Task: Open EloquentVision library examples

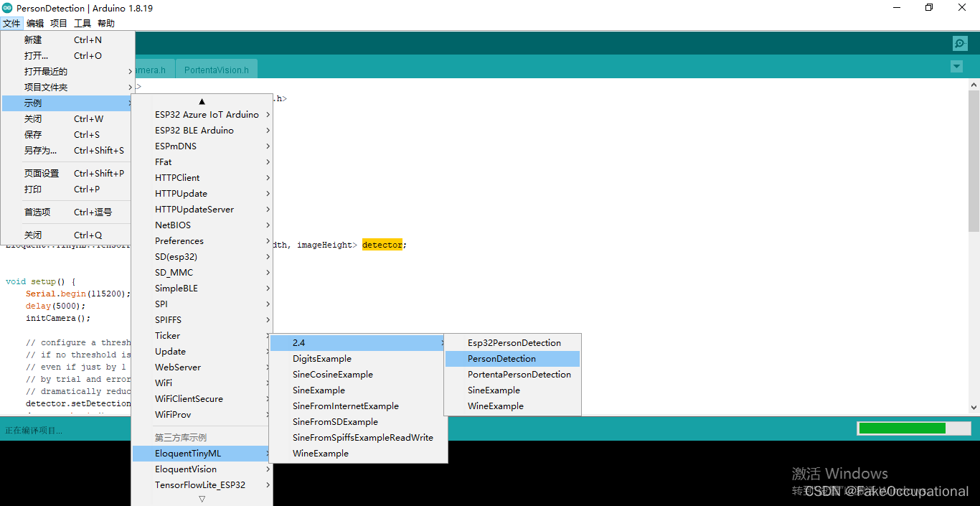Action: coord(202,469)
